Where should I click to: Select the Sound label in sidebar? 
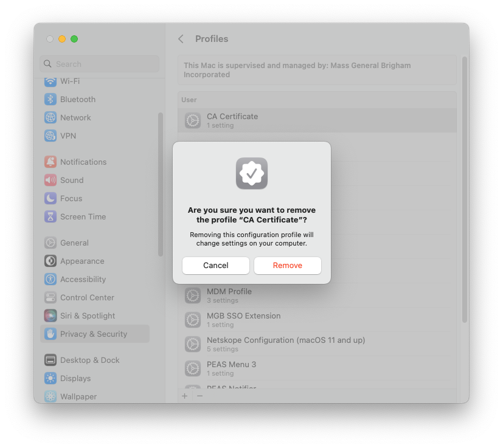tap(72, 180)
